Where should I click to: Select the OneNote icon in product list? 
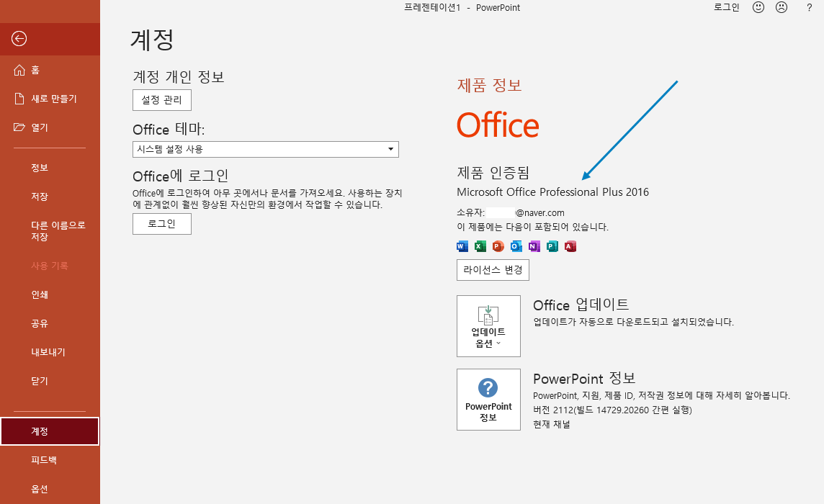point(534,246)
